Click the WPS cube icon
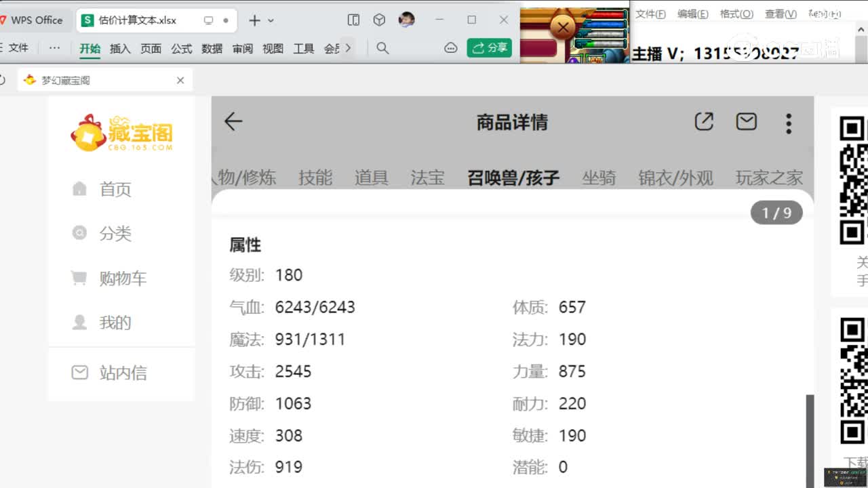 click(379, 20)
